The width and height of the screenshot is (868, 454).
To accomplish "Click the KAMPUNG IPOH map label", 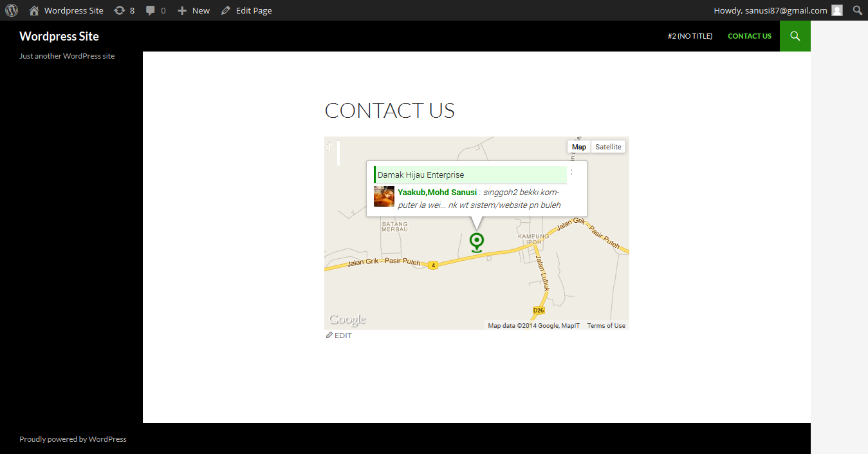I will 534,239.
